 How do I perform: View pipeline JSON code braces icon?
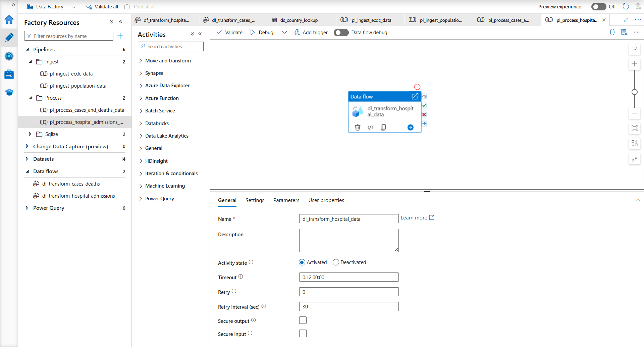pos(612,32)
